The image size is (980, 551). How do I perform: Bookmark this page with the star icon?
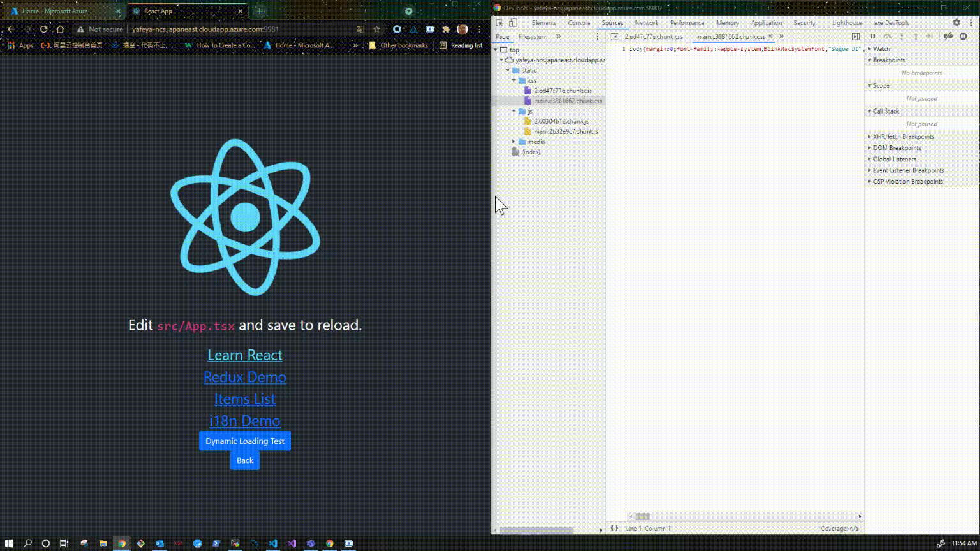[376, 29]
